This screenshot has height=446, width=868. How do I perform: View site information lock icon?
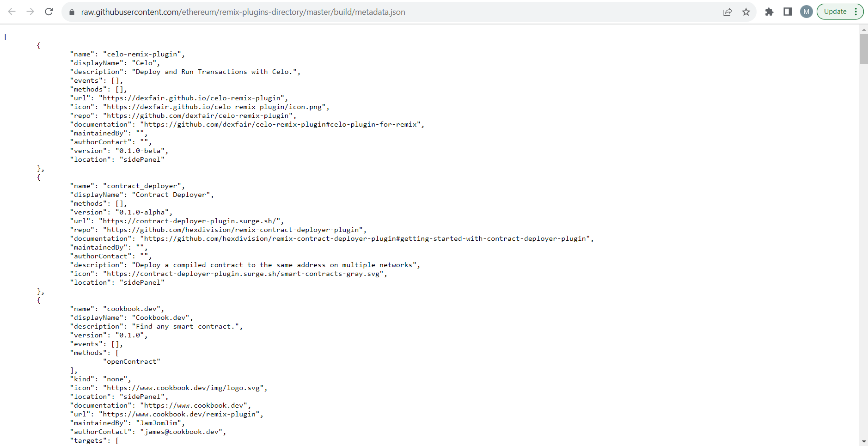(x=72, y=12)
